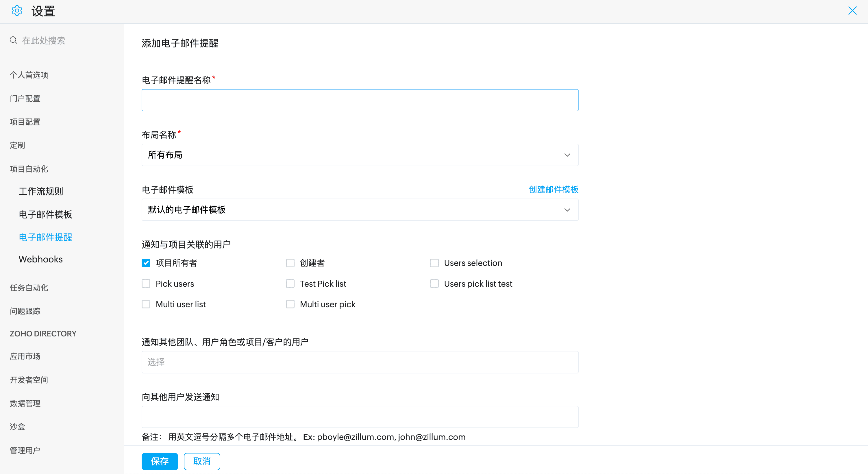Focus the 电子邮件提醒名称 input field
Image resolution: width=868 pixels, height=474 pixels.
point(360,100)
